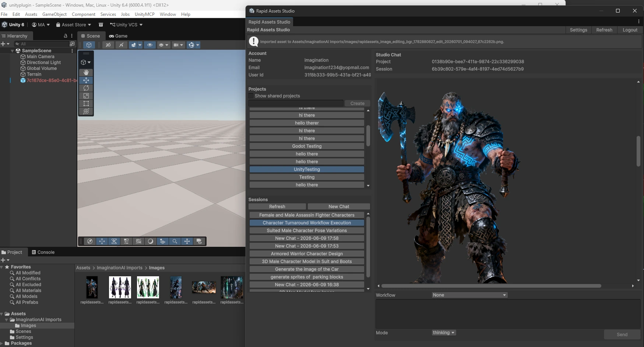This screenshot has width=644, height=347.
Task: Click the crescent shading icon in bottom overlay
Action: [150, 241]
